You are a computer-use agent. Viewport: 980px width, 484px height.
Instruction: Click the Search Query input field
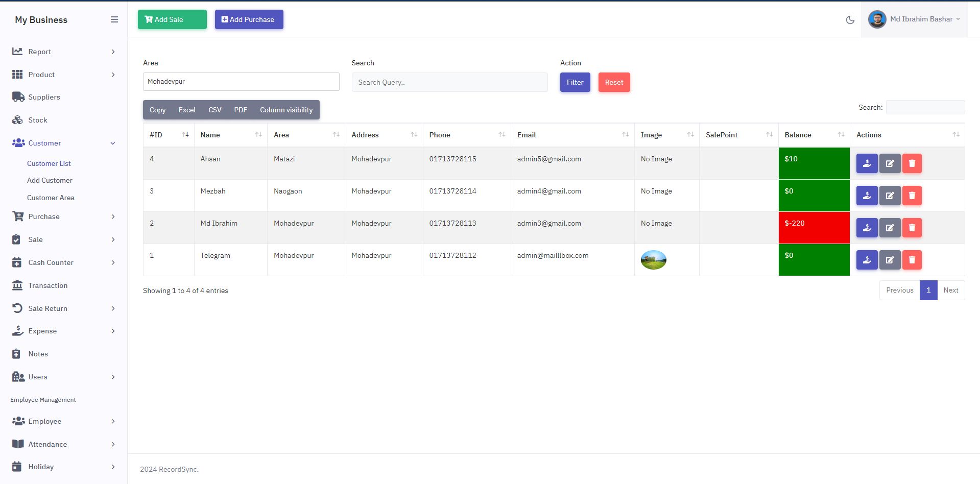point(449,82)
